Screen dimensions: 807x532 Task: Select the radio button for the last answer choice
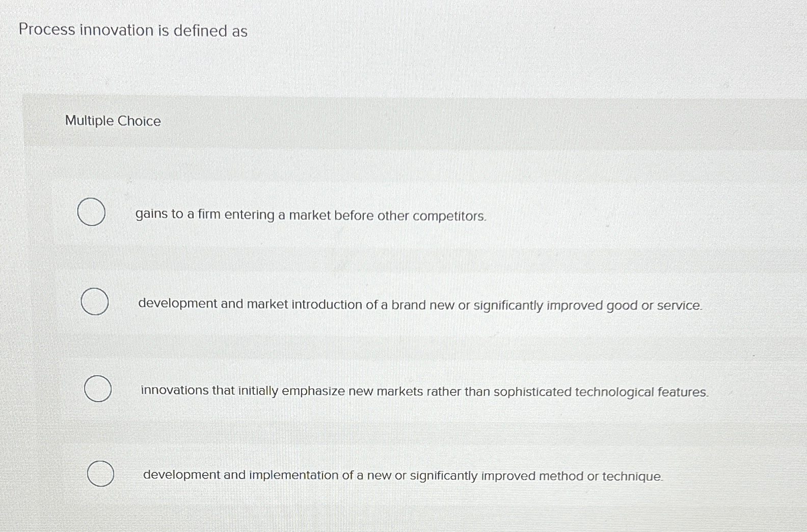(101, 474)
